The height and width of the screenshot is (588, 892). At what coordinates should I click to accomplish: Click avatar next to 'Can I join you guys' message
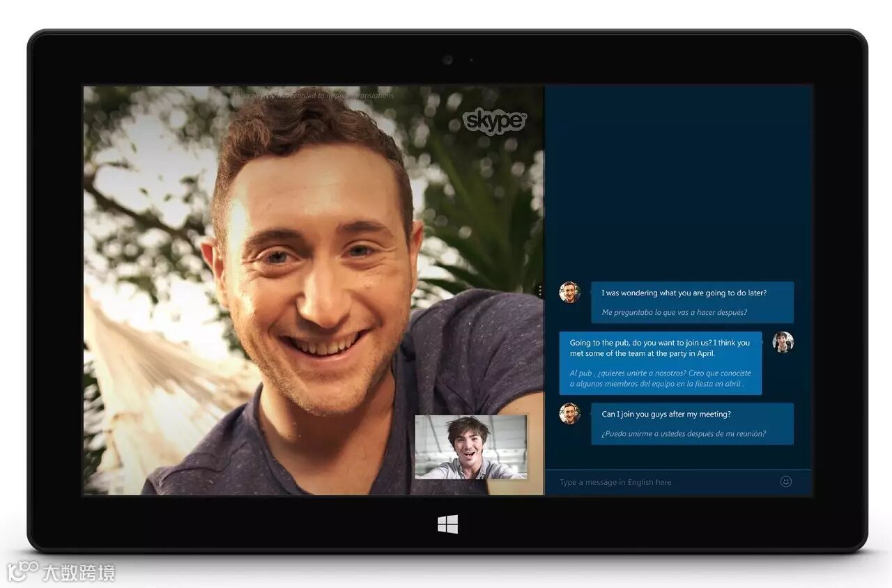pos(569,413)
